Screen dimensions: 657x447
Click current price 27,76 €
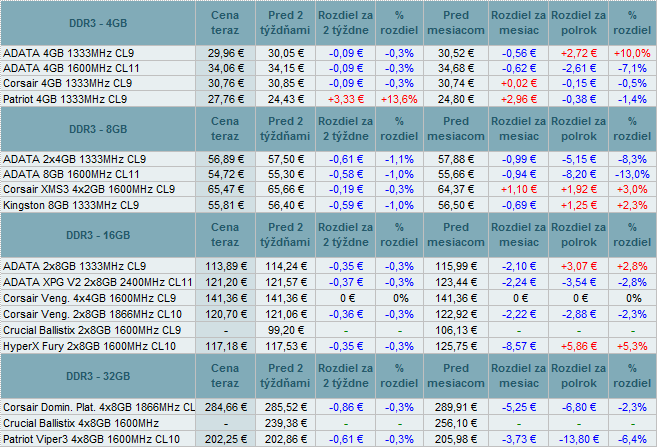coord(225,99)
